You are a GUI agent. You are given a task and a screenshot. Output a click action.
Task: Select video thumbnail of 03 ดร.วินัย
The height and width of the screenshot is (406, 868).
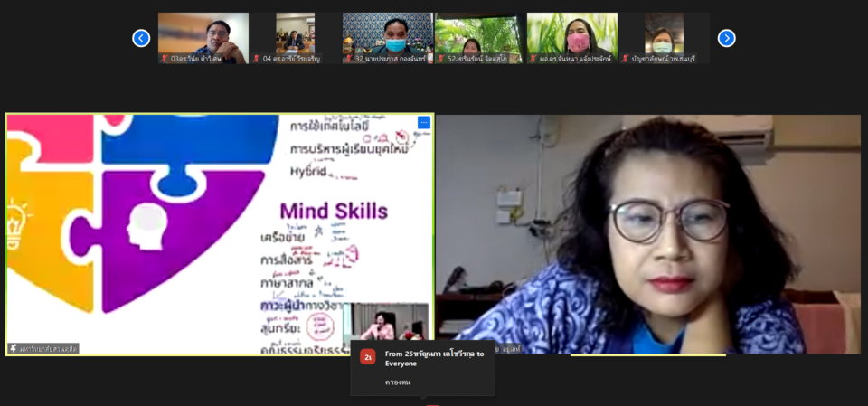[203, 38]
